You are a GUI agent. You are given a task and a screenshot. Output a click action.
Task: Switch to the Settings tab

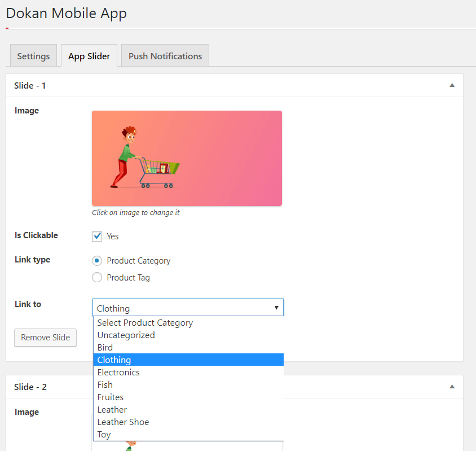33,56
